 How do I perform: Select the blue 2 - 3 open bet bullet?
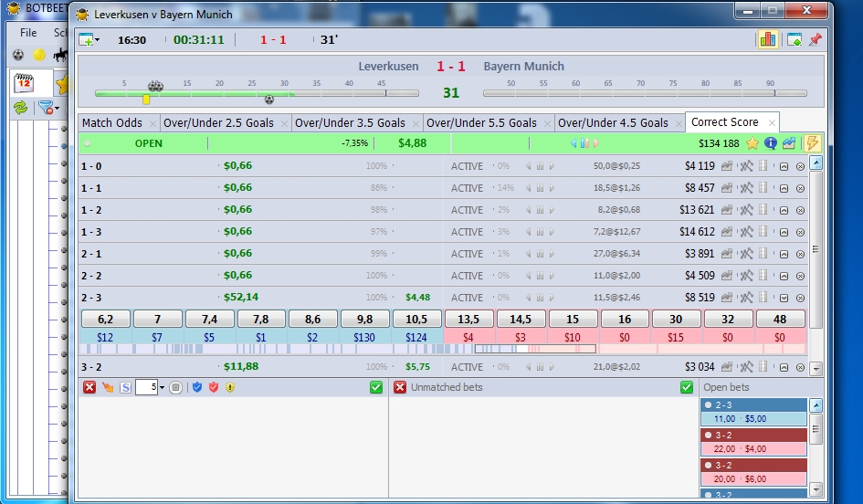tap(709, 405)
